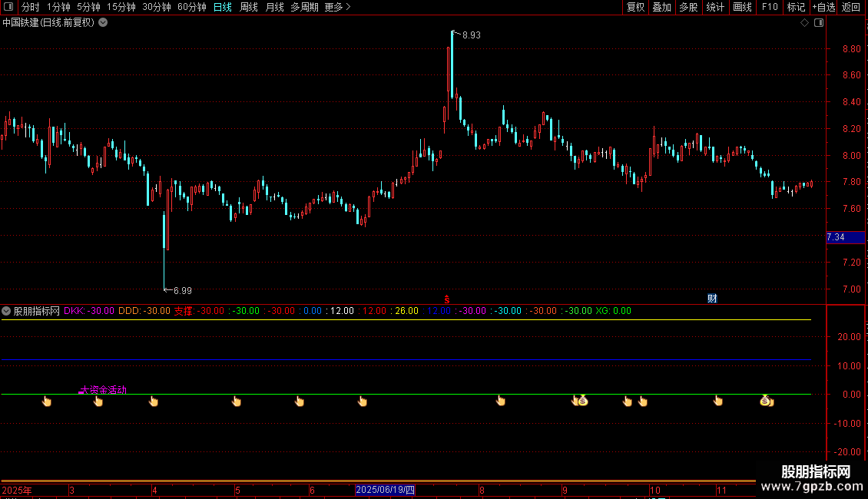Open the 多周期 multi-period view
This screenshot has width=868, height=499.
[304, 7]
